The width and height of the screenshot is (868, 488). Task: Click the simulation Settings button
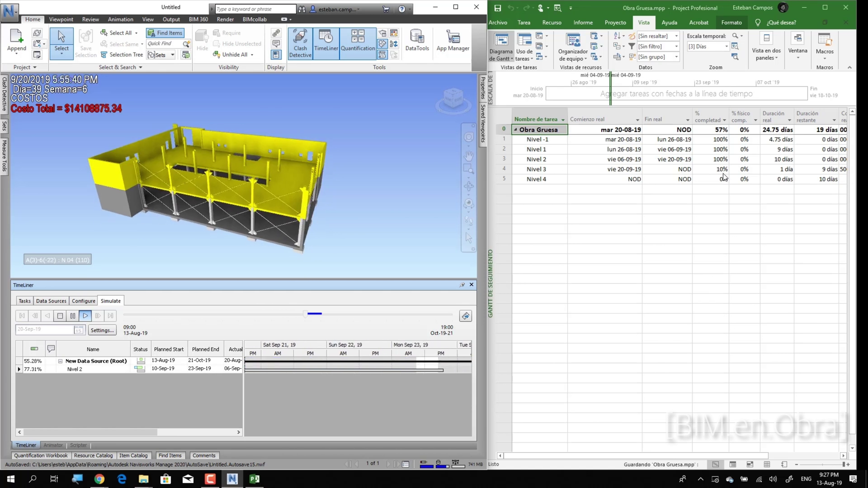point(102,330)
